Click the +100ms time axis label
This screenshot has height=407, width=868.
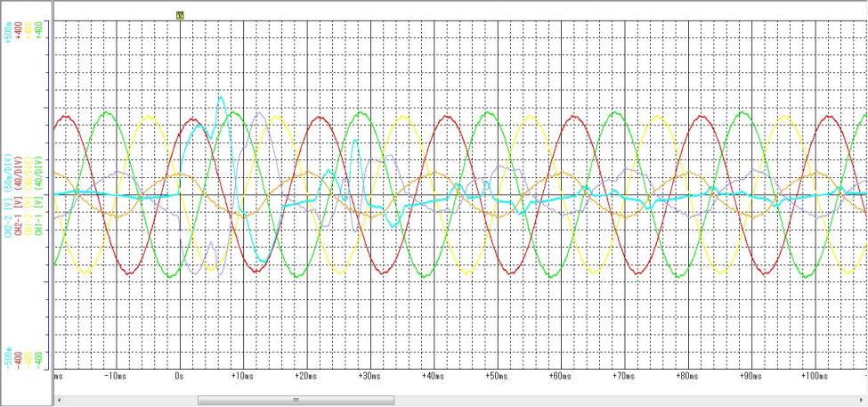[x=815, y=376]
